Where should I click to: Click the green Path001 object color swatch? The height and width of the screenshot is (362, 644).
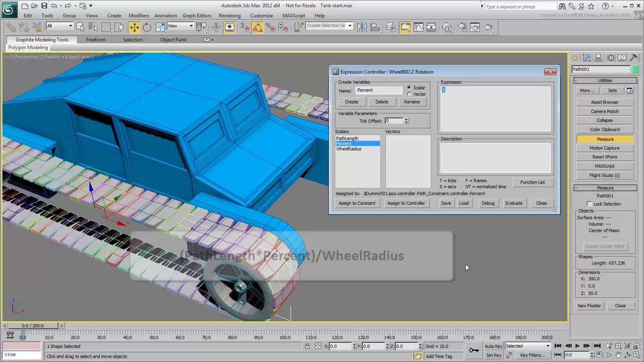[x=635, y=69]
